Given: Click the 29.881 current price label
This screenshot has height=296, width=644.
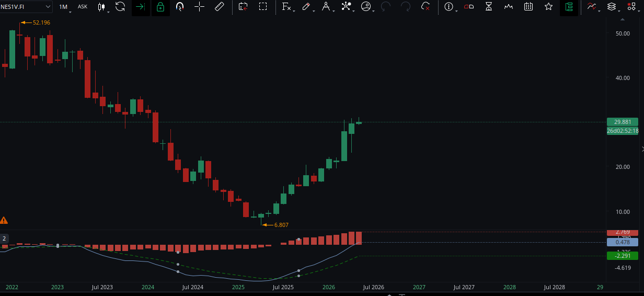Looking at the screenshot, I should [623, 122].
